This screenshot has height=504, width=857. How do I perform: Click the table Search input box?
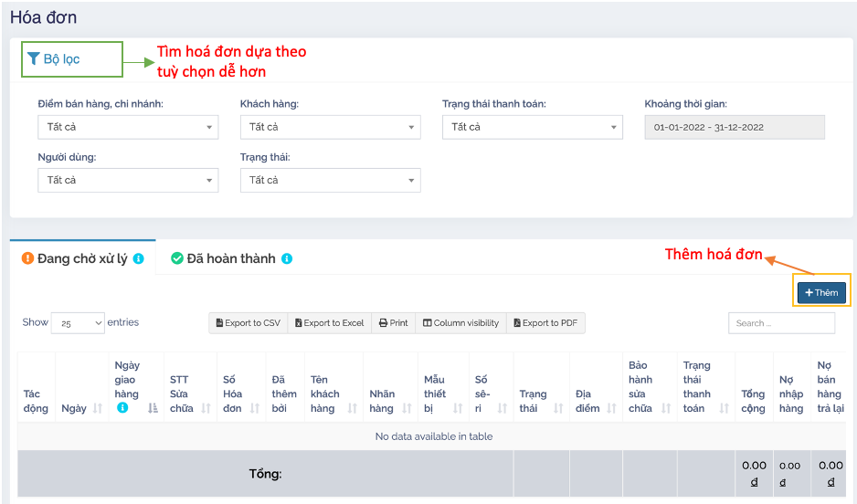pyautogui.click(x=781, y=323)
